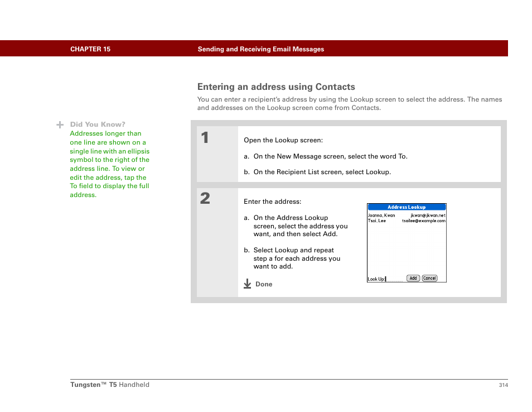Click the text 'Open the Lookup screen:'
The width and height of the screenshot is (532, 412).
283,140
